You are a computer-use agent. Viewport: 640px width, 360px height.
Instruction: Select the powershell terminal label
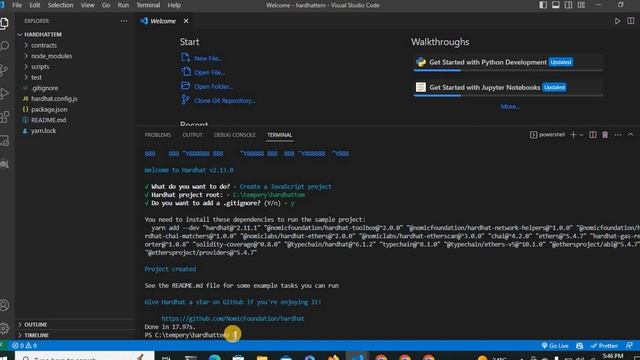coord(547,135)
